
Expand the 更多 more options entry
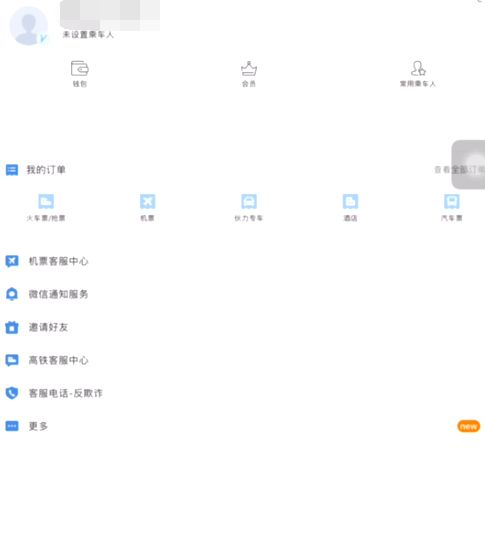point(242,426)
